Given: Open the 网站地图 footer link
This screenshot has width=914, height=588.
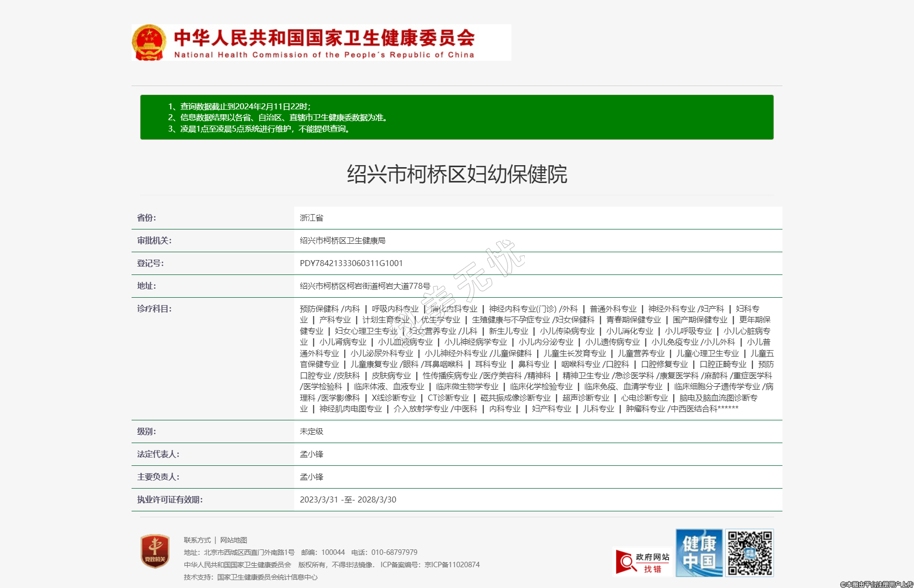Looking at the screenshot, I should 233,540.
